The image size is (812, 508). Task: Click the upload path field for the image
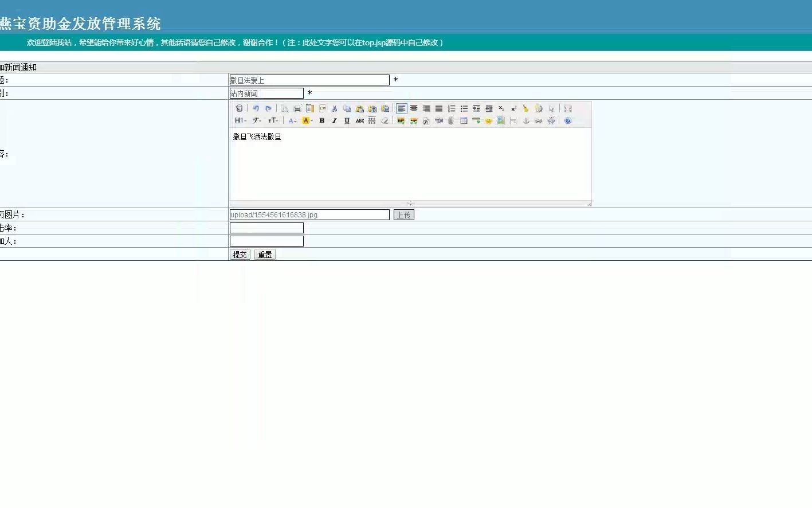[x=309, y=214]
